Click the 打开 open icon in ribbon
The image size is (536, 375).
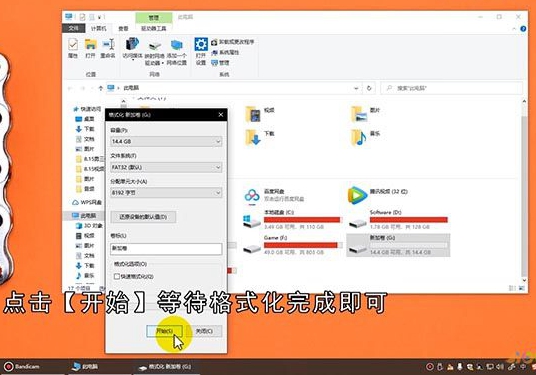pos(90,48)
